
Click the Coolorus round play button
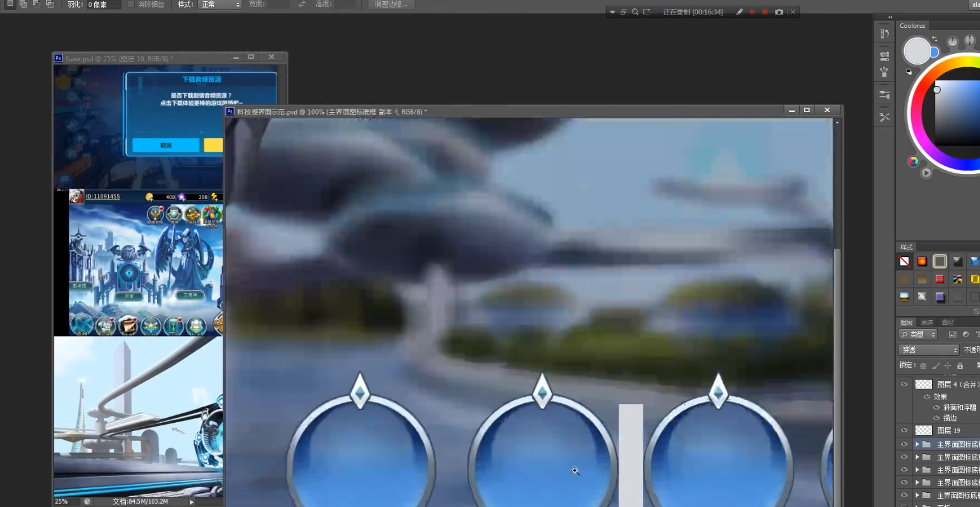click(926, 173)
